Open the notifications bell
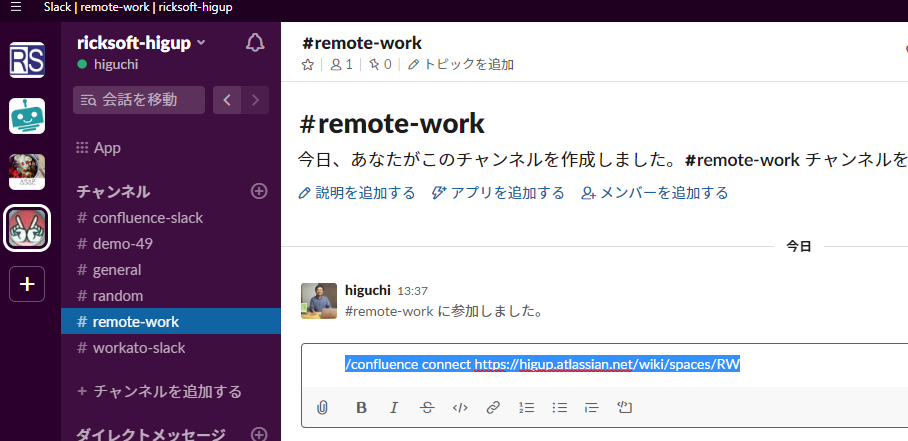 (x=255, y=43)
